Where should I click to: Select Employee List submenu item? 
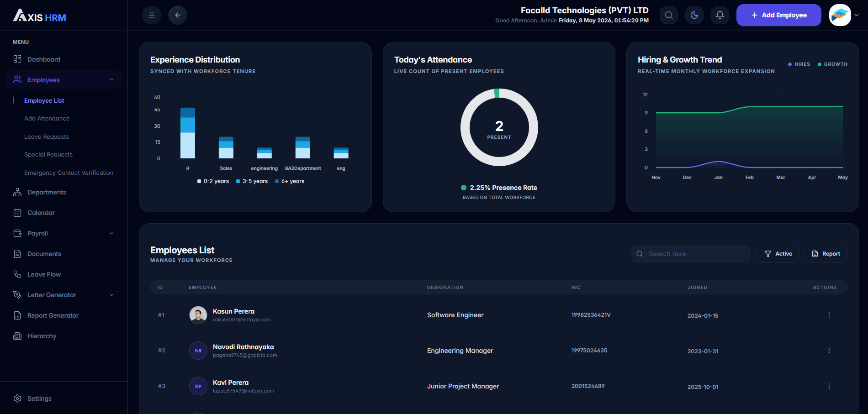44,100
